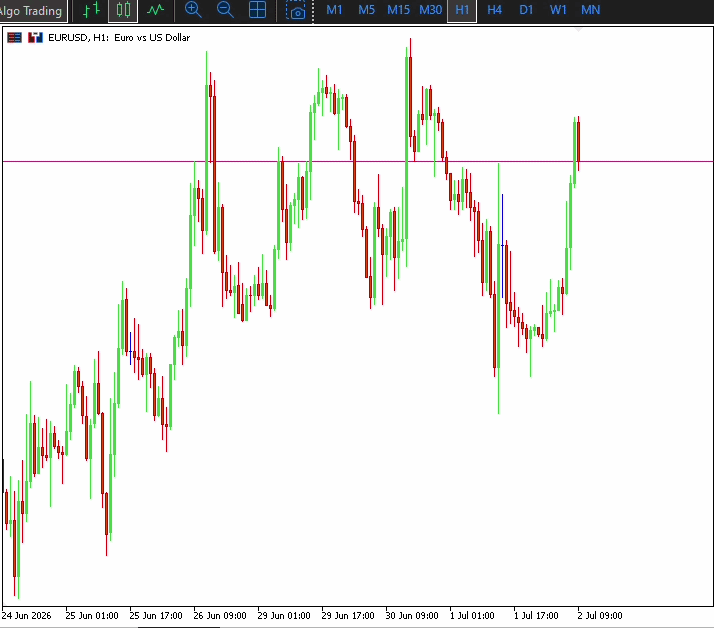Screen dimensions: 714x628
Task: Click the 24 Jun 2026 date label
Action: (26, 616)
